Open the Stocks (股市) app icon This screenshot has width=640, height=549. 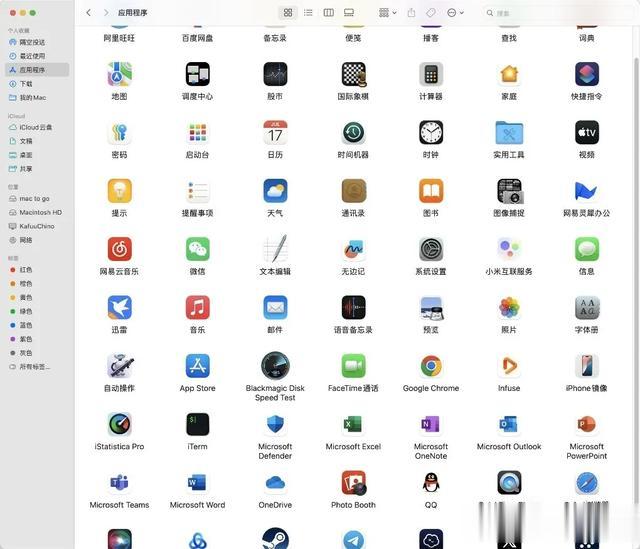coord(275,74)
